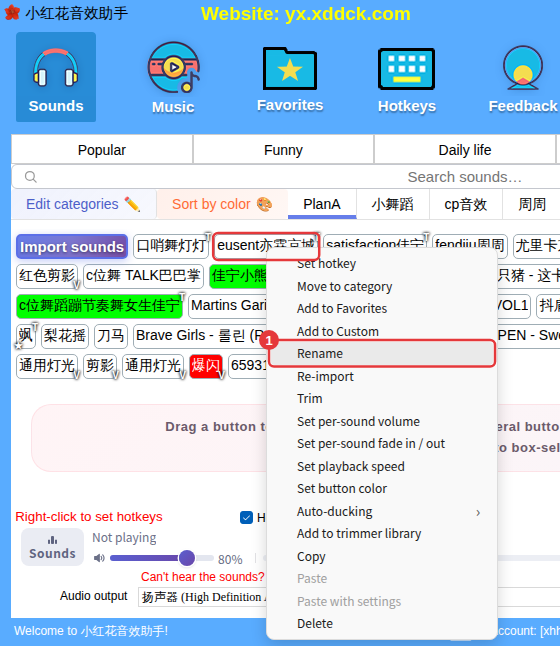Image resolution: width=560 pixels, height=646 pixels.
Task: Click Sort by color button
Action: [x=222, y=204]
